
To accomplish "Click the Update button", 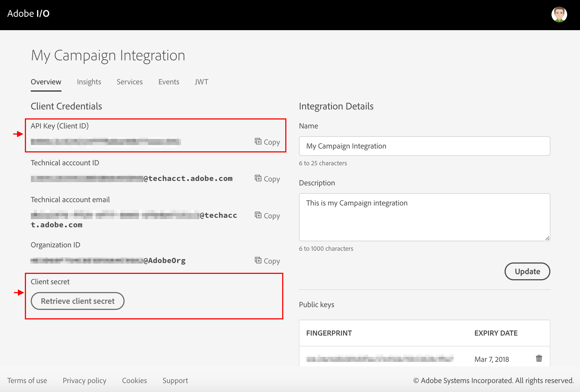I will tap(527, 271).
